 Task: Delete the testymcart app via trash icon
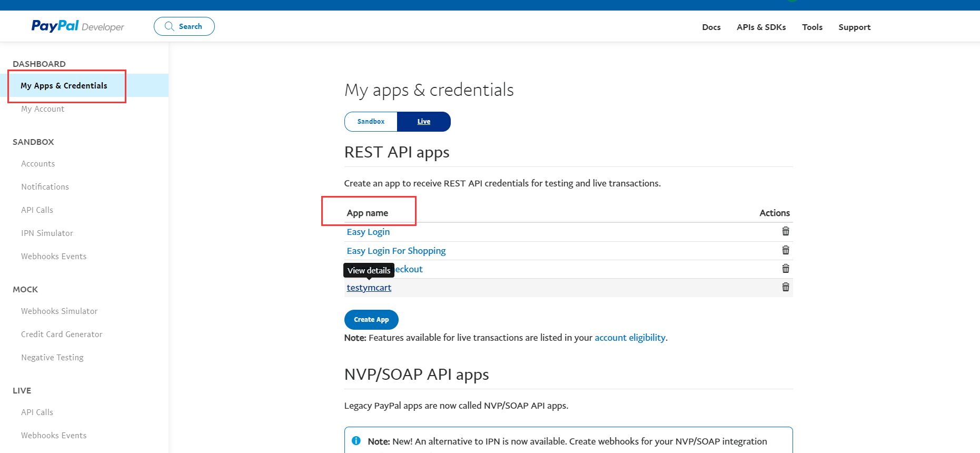[785, 287]
